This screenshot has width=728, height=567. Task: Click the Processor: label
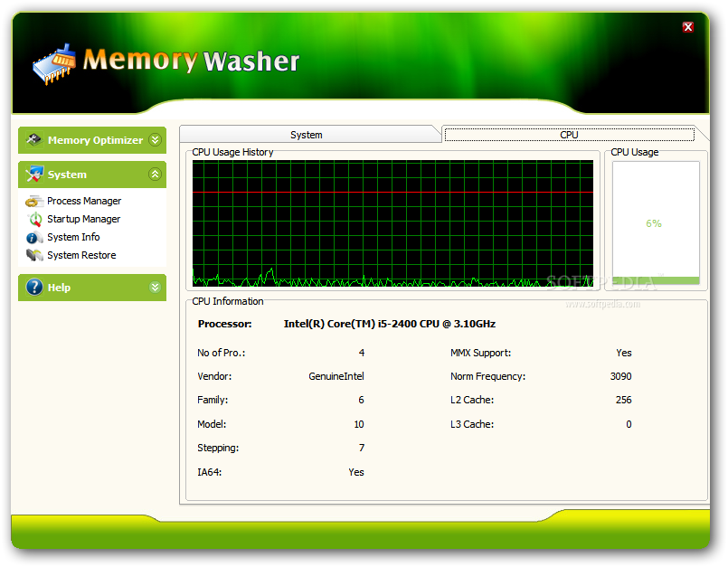(x=224, y=324)
